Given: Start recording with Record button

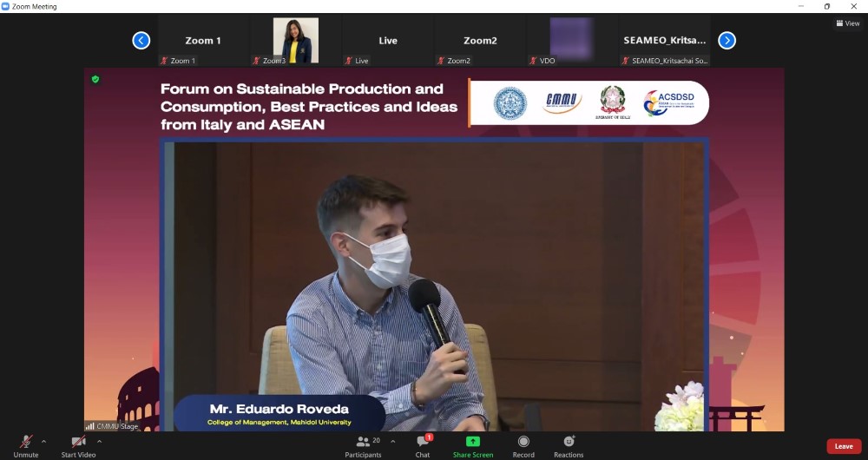Looking at the screenshot, I should [x=523, y=444].
